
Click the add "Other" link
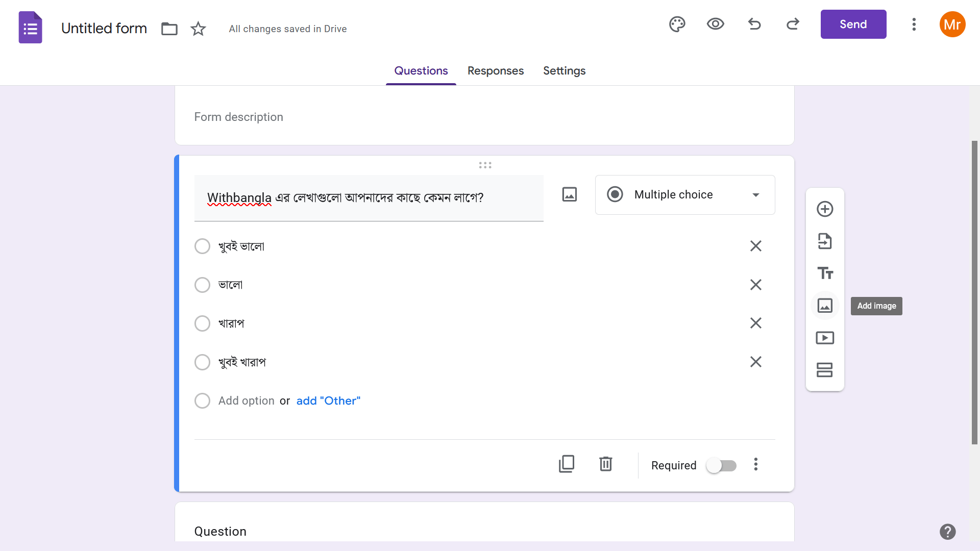(x=328, y=401)
